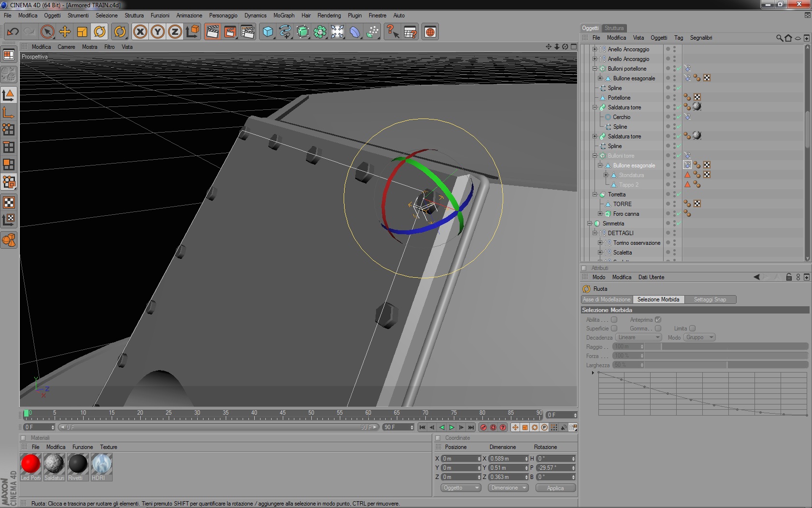Select the Move tool icon
Image resolution: width=812 pixels, height=508 pixels.
point(65,32)
